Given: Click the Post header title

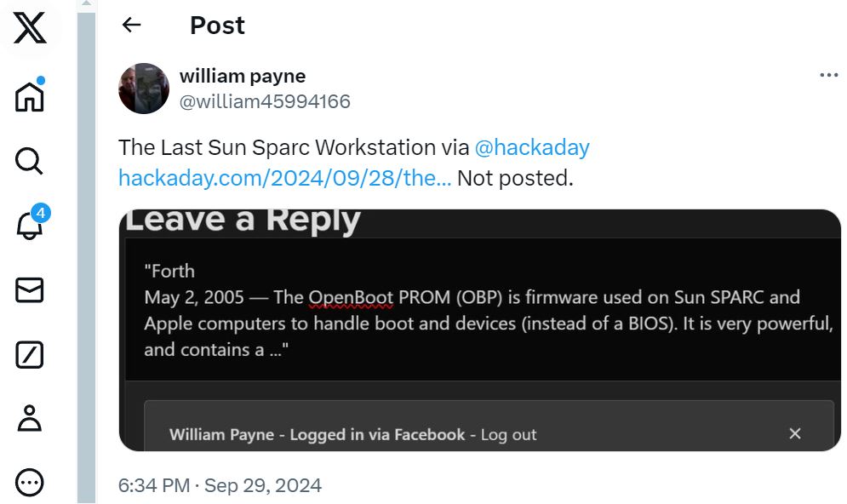Looking at the screenshot, I should [217, 26].
